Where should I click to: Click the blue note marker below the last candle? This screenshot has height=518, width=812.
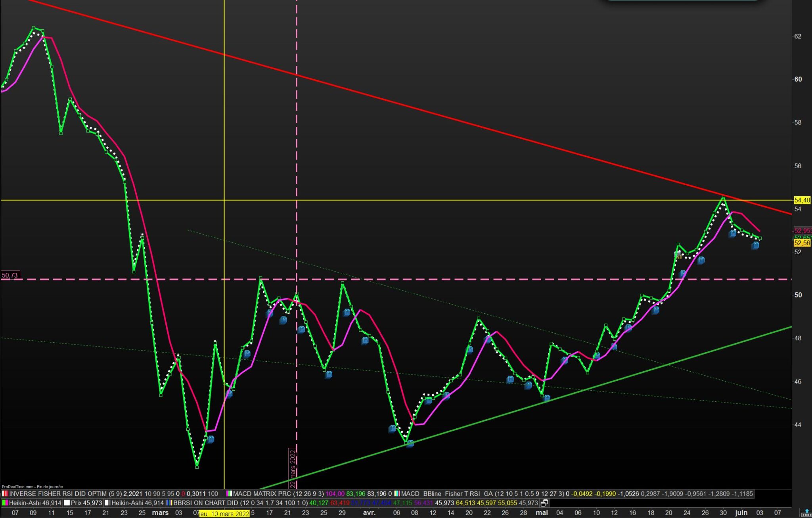(x=755, y=246)
